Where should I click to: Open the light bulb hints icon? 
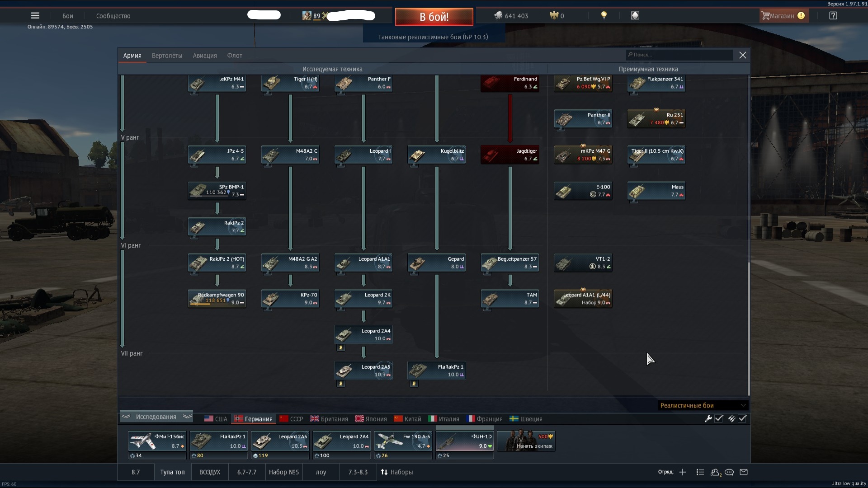click(604, 15)
